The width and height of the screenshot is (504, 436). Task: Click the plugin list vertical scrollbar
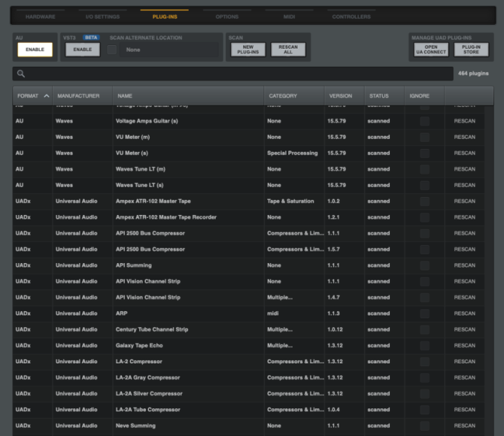pyautogui.click(x=489, y=271)
